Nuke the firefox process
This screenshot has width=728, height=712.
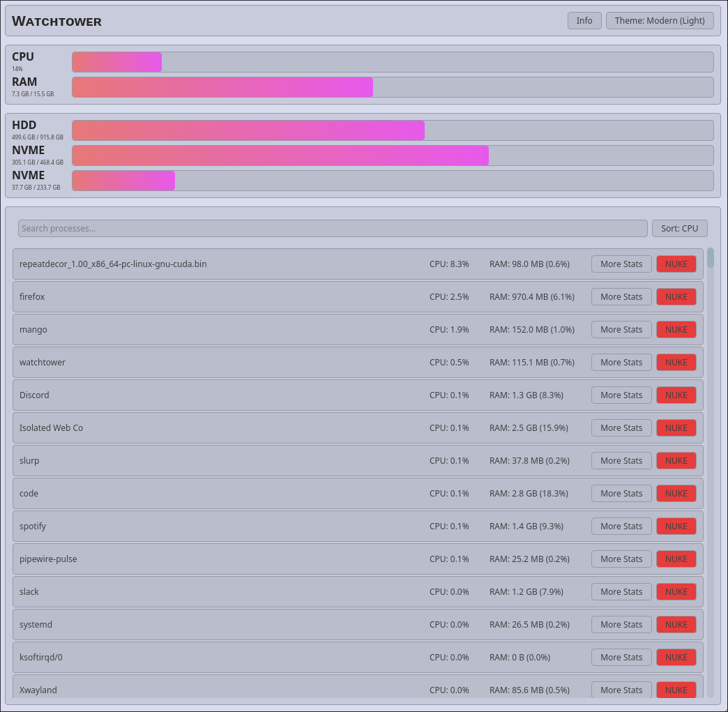(676, 297)
